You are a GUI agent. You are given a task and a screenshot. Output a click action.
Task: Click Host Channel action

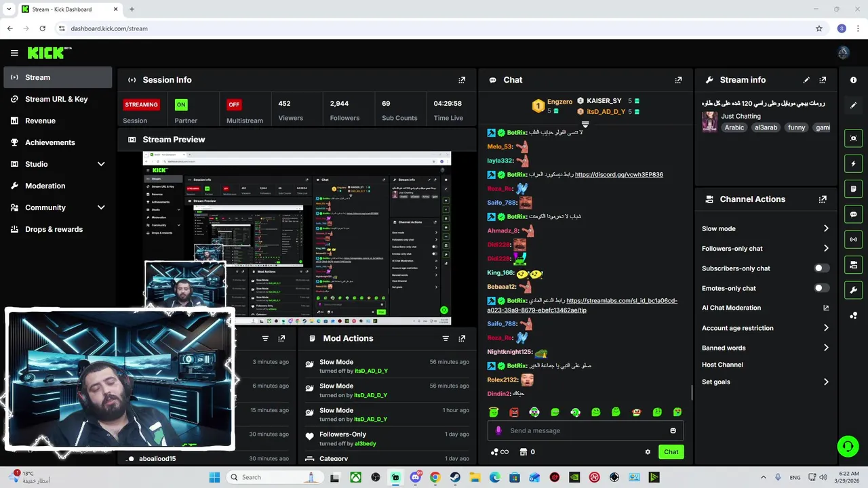722,365
